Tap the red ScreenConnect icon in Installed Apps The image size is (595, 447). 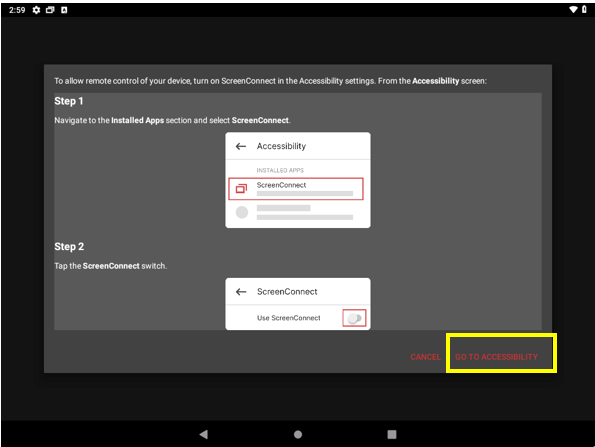tap(241, 188)
